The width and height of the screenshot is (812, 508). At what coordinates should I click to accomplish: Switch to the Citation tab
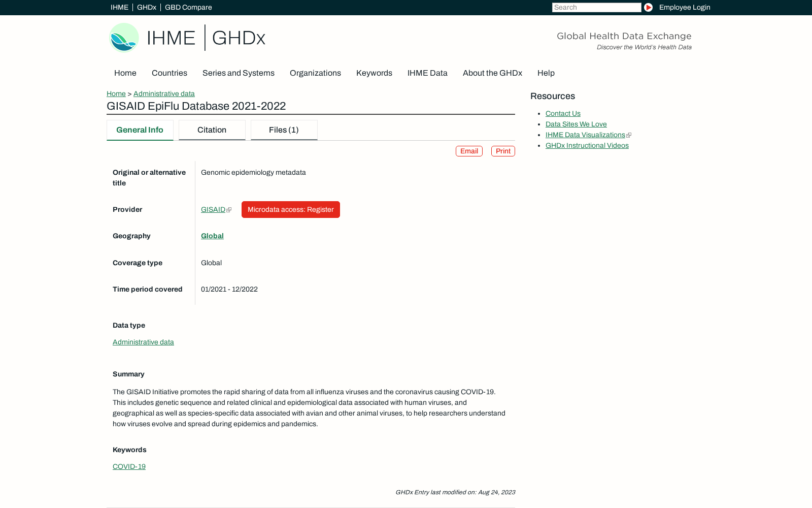tap(212, 130)
